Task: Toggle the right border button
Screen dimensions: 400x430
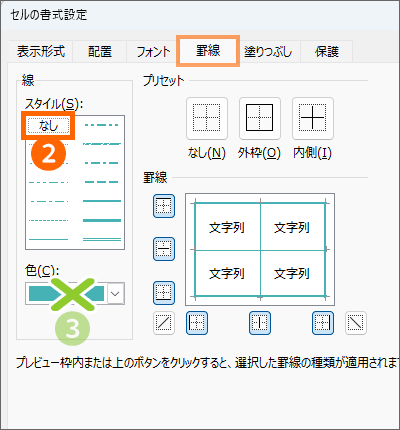Action: 323,323
